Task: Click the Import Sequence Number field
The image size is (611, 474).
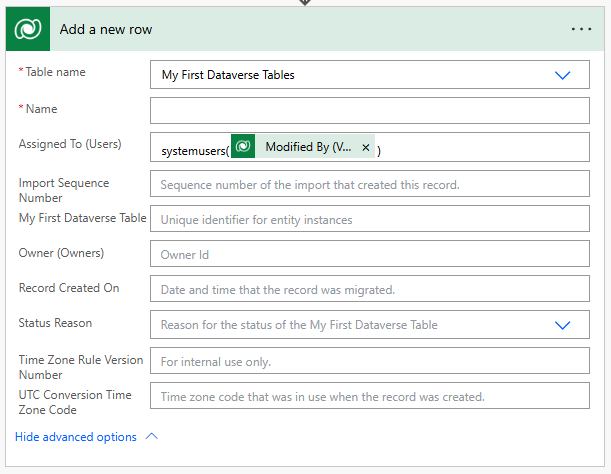Action: (369, 184)
